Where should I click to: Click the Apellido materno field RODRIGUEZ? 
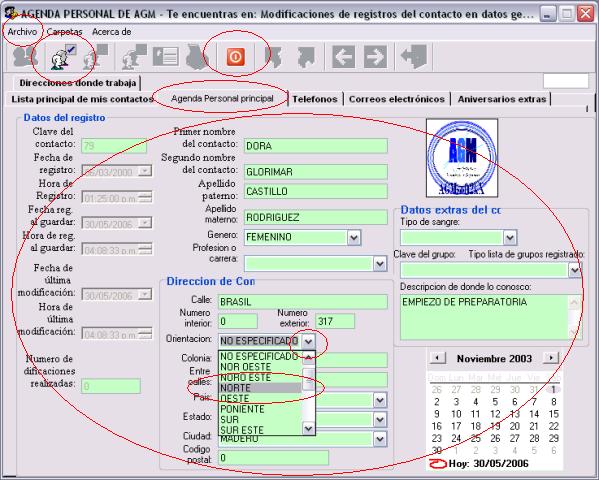pyautogui.click(x=316, y=217)
